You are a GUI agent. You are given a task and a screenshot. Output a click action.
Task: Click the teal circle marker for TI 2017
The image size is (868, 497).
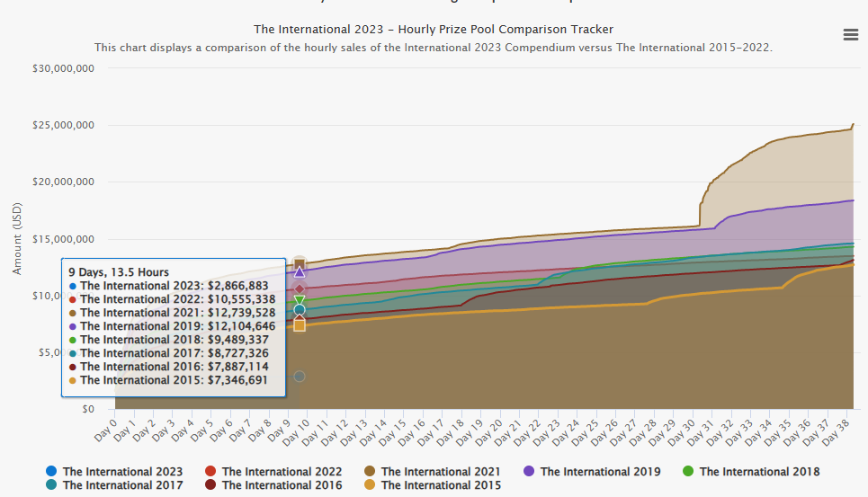[299, 310]
